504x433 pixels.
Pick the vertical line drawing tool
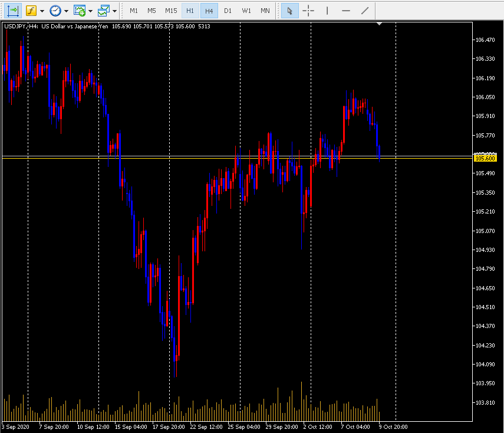[327, 11]
